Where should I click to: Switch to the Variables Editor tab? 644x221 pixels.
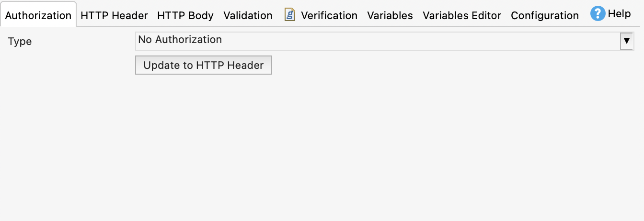coord(462,15)
